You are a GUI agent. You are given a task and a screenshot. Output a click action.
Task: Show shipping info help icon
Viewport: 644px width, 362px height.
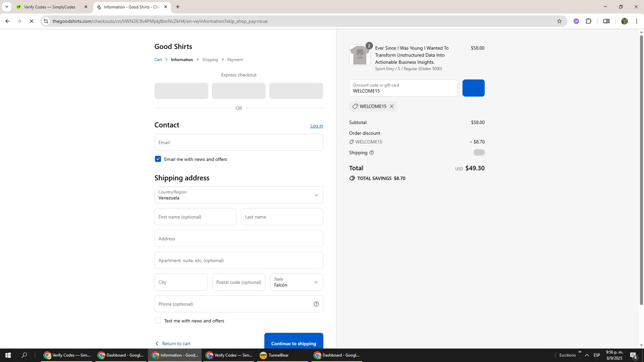click(x=372, y=153)
